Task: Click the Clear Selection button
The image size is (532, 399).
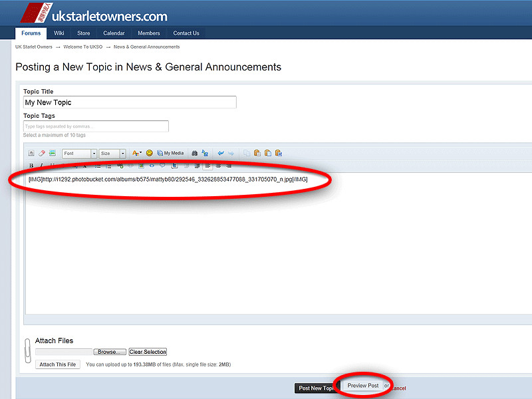Action: point(148,352)
